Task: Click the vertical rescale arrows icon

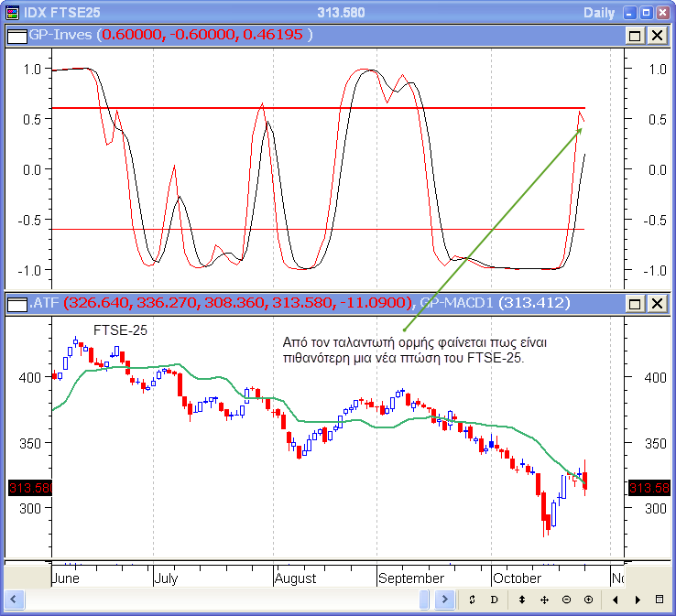Action: click(522, 600)
